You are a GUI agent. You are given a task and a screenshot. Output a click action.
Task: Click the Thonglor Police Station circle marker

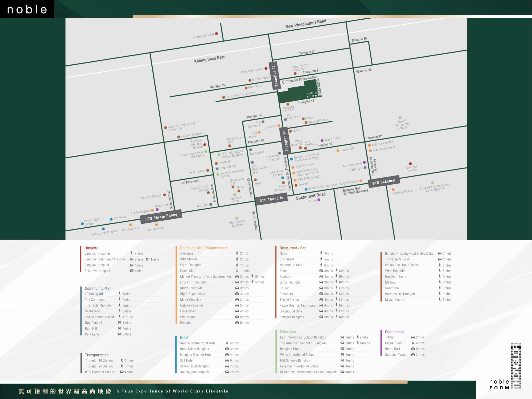(x=283, y=82)
